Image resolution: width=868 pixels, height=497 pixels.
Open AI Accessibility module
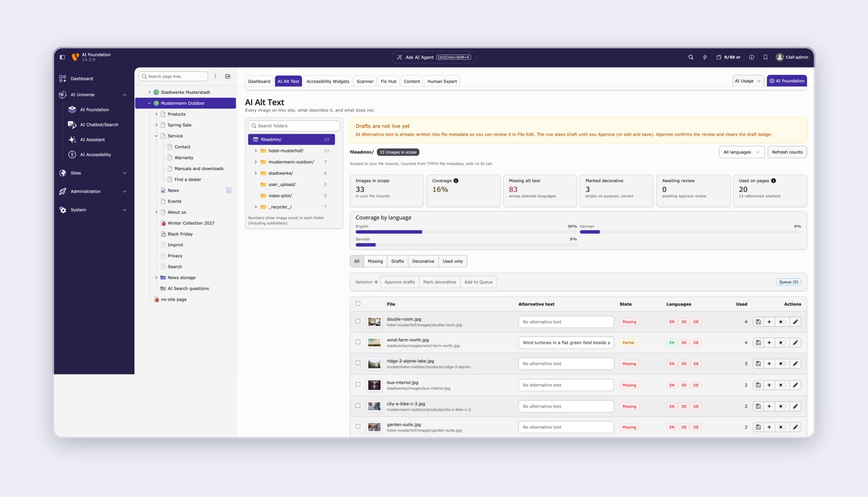coord(95,155)
